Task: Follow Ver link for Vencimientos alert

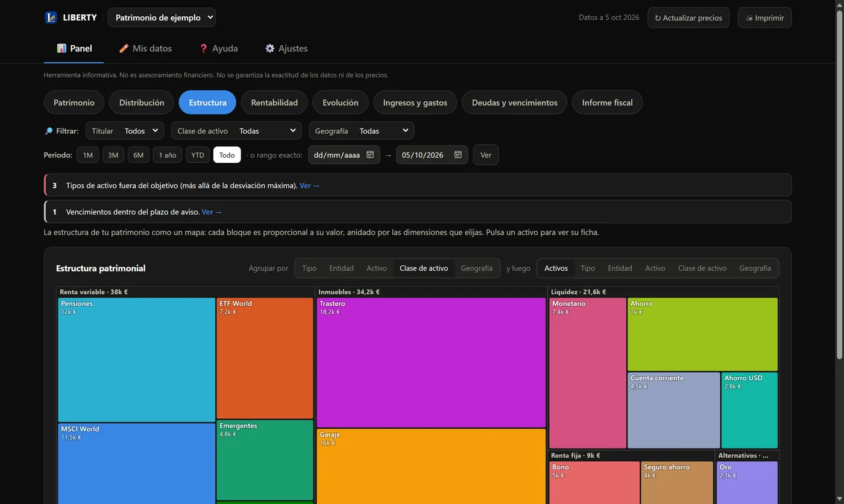Action: click(212, 212)
